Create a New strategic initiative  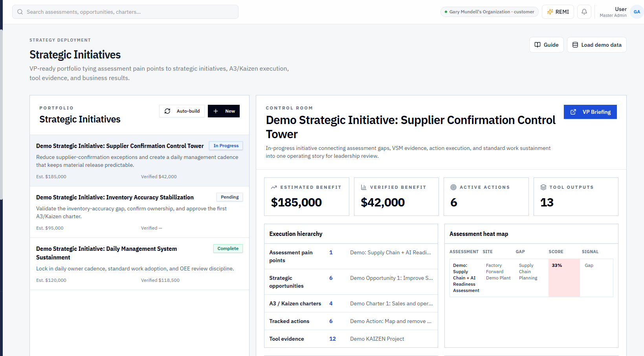click(x=224, y=111)
